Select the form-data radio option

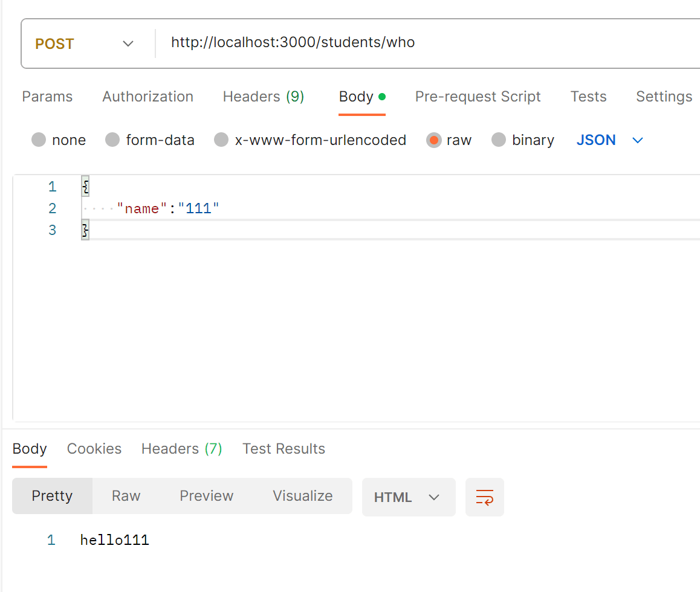112,140
